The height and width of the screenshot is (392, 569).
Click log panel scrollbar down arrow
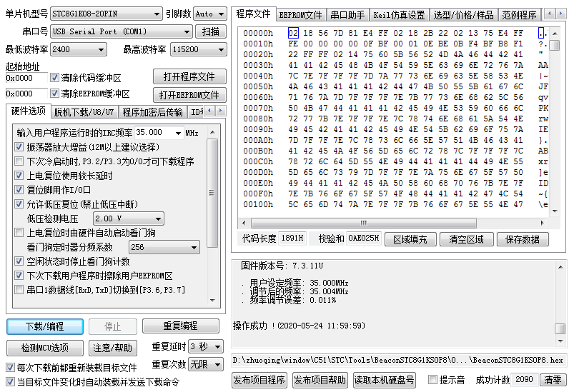[560, 341]
